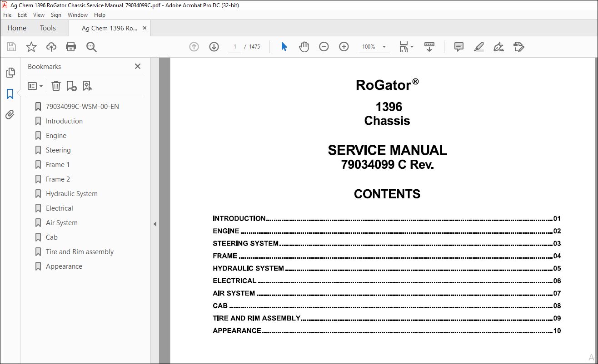Delete selected bookmark trash icon

point(56,86)
